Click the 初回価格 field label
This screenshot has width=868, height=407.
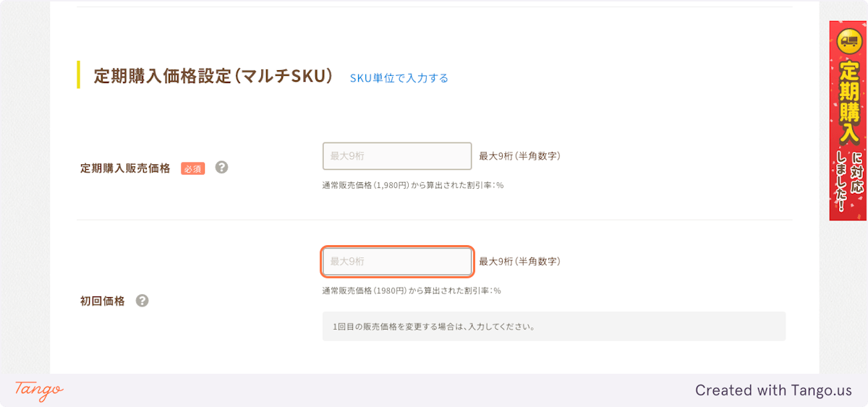click(x=102, y=301)
